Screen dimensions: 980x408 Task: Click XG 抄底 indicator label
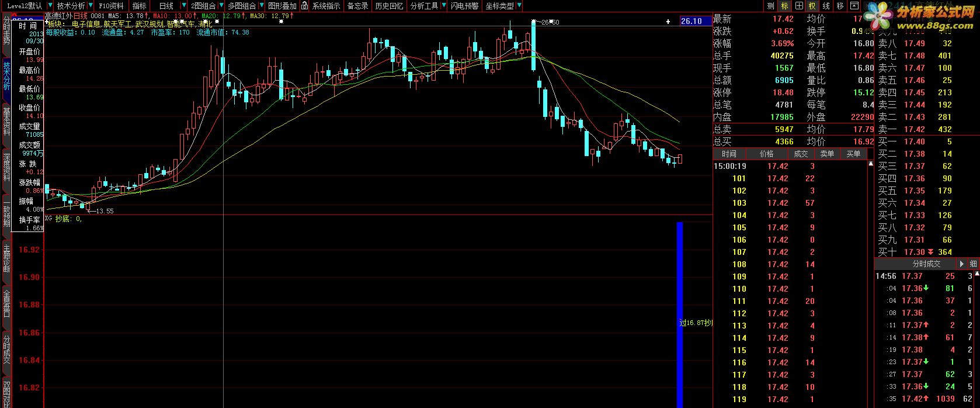pyautogui.click(x=63, y=219)
